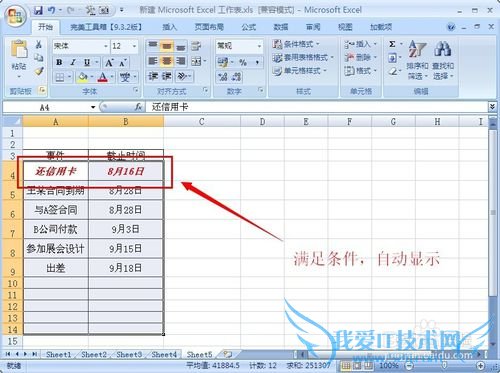
Task: Adjust the zoom slider
Action: tap(444, 366)
